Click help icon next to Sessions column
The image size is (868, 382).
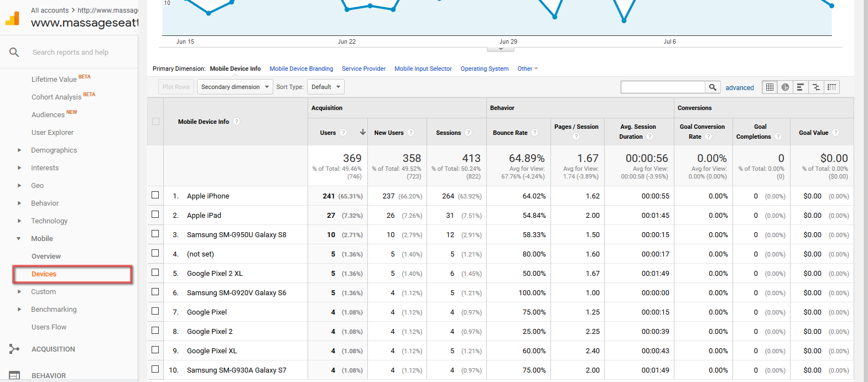[469, 133]
